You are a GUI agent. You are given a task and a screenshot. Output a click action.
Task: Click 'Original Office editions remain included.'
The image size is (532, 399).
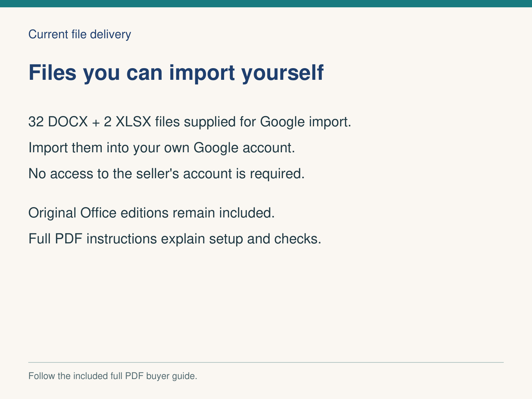point(152,213)
